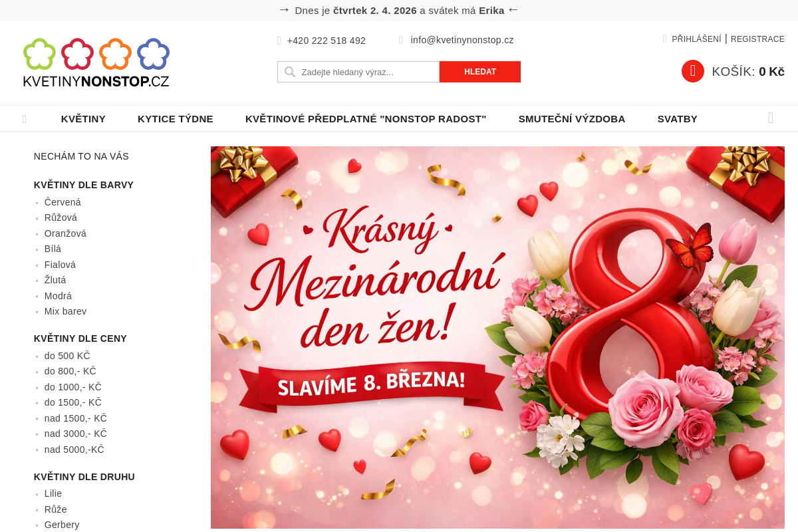The width and height of the screenshot is (798, 532).
Task: Click the Přihlášení login link
Action: tap(696, 39)
